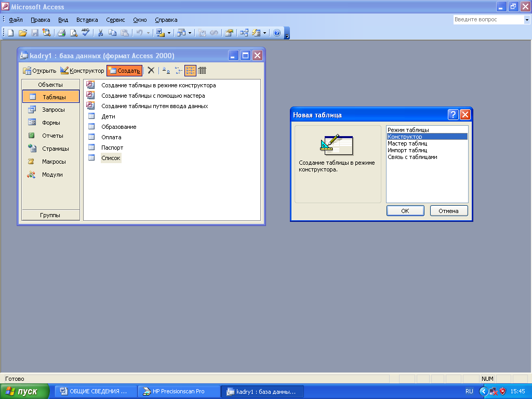Click the Print toolbar icon
This screenshot has height=399, width=532.
pos(61,33)
